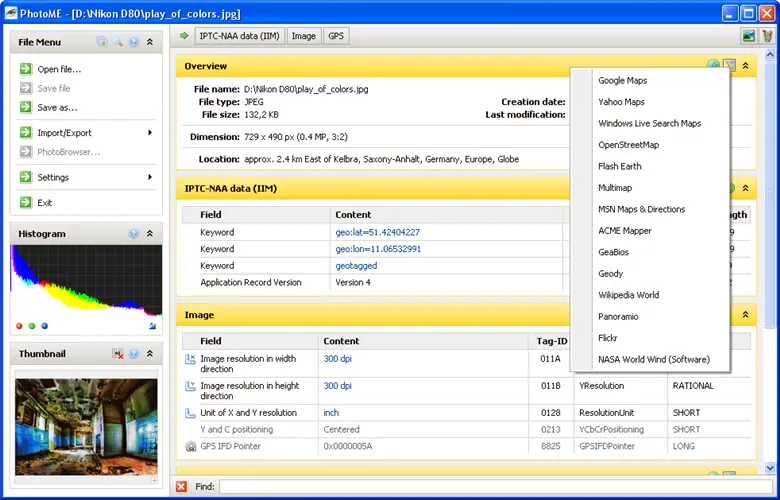Screen dimensions: 780x500
Task: Click the remove thumbnail icon with red X
Action: pyautogui.click(x=118, y=353)
